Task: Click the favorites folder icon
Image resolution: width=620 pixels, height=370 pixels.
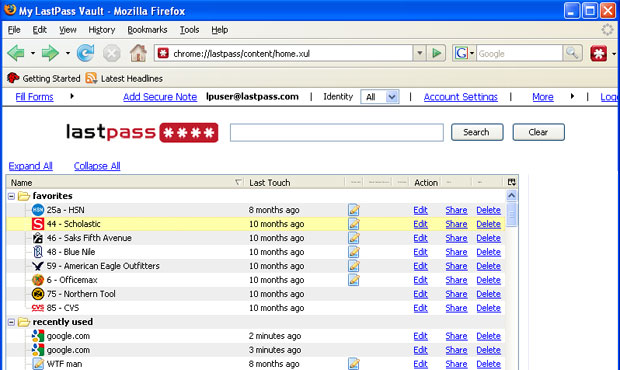Action: pos(24,196)
